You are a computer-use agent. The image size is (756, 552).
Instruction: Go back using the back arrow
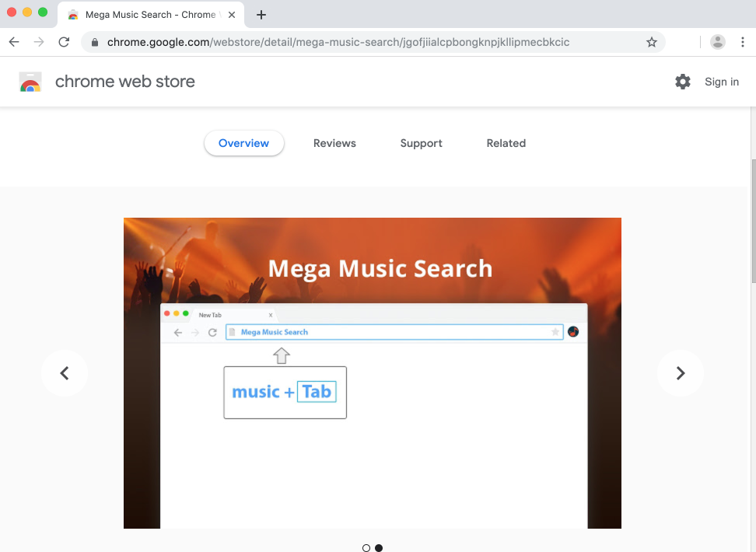(x=13, y=42)
